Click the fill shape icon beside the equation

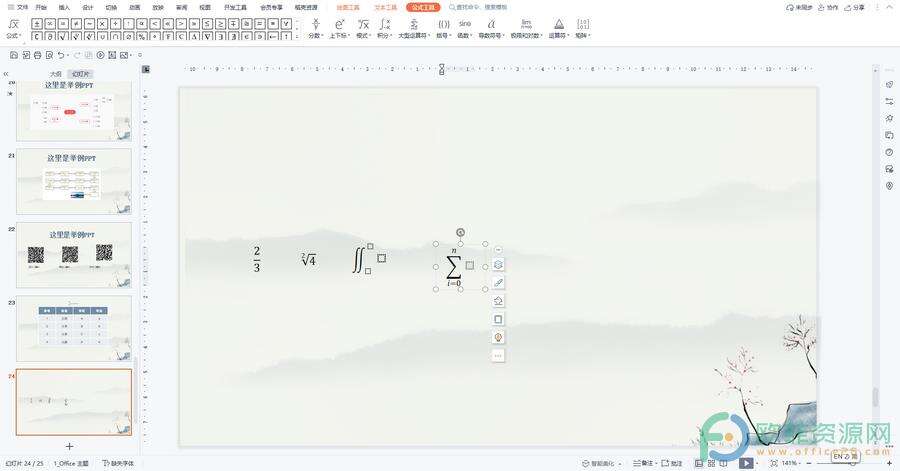click(498, 301)
